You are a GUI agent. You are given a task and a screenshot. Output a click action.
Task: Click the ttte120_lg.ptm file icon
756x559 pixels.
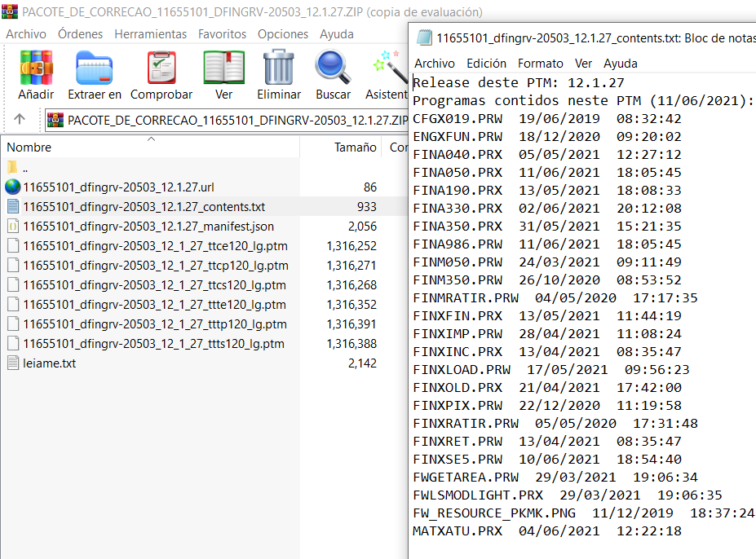pos(14,305)
